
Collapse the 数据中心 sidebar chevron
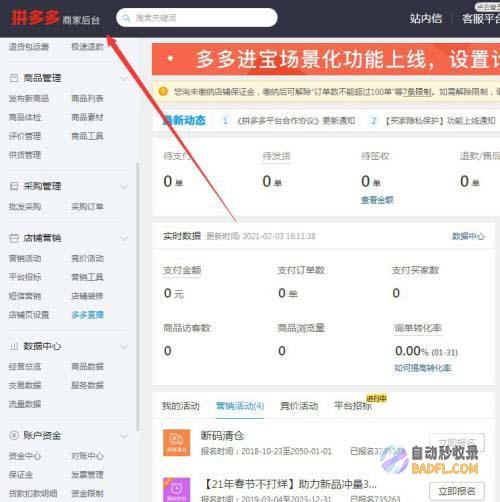(x=124, y=347)
